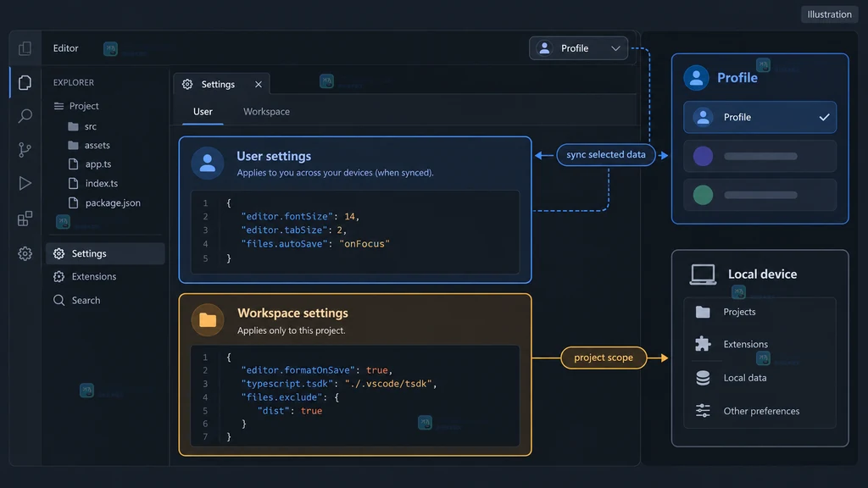Viewport: 868px width, 488px height.
Task: Select the purple profile entry
Action: [760, 156]
